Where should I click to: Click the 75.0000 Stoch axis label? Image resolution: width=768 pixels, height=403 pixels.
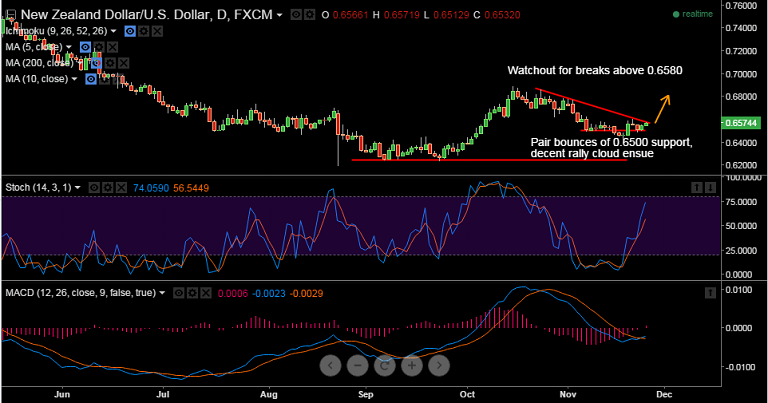(x=743, y=202)
